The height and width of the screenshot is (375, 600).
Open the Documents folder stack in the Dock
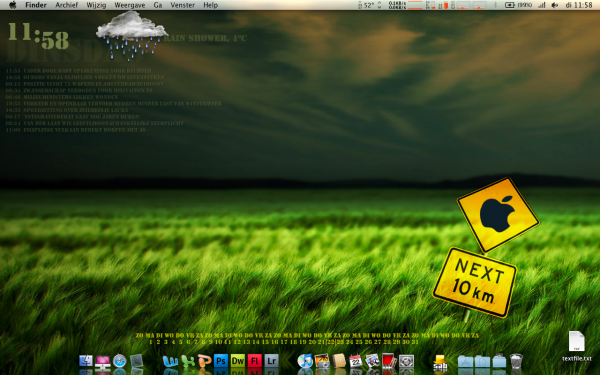pos(482,361)
